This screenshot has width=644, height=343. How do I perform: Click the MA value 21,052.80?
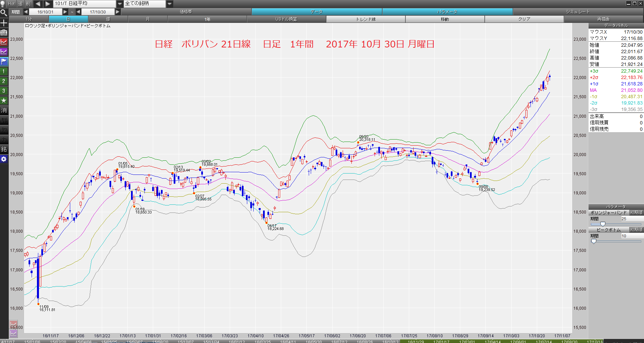click(x=632, y=90)
